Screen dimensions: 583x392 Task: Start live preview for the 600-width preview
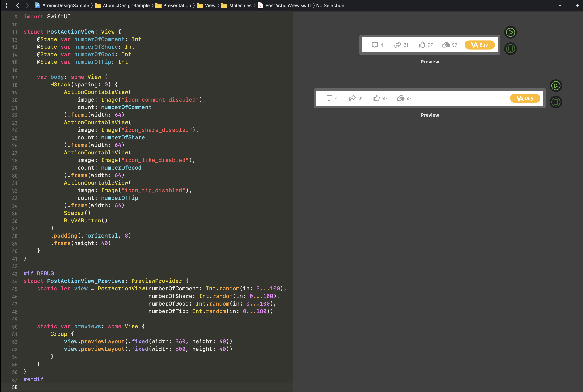click(x=556, y=86)
